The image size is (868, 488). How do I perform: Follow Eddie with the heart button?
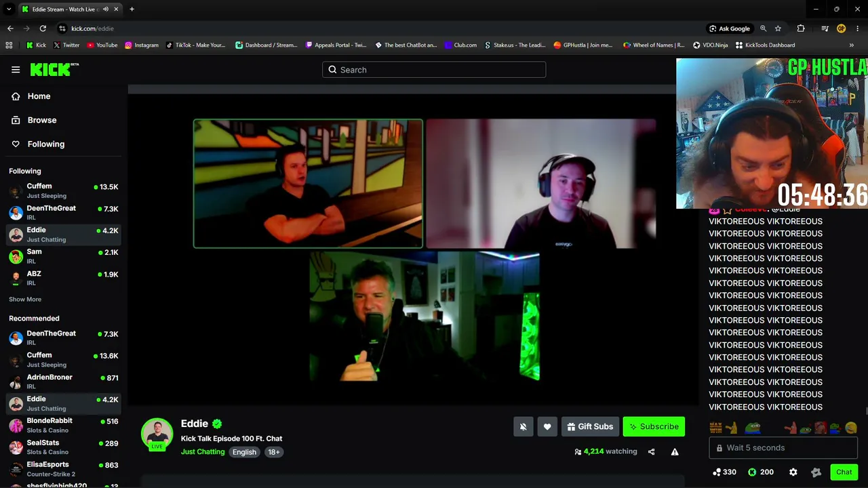click(547, 426)
